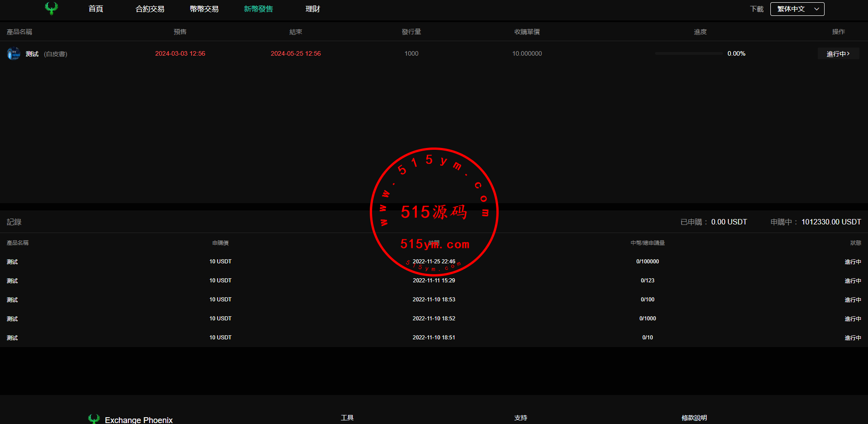Screen dimensions: 868x424
Task: Click the chevron arrow in language selector
Action: point(816,9)
